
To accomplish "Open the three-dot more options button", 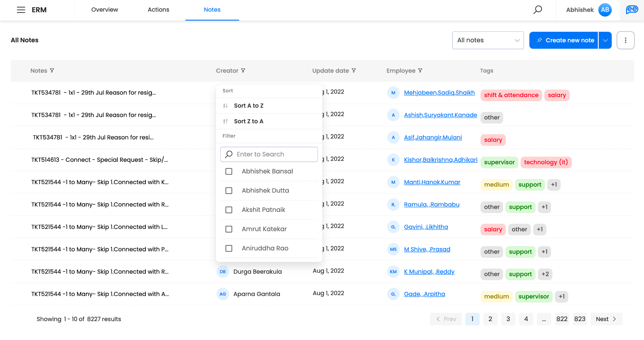I will point(625,40).
